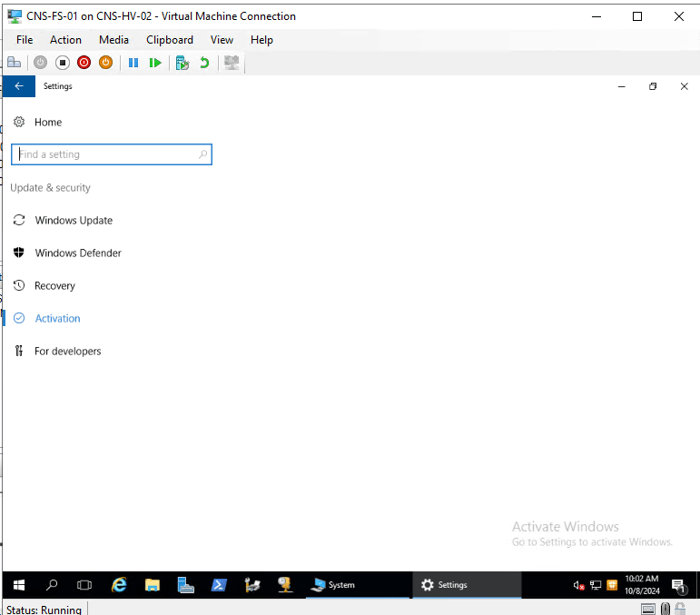Open the guest Start menu
Viewport: 700px width, 615px height.
[x=19, y=585]
